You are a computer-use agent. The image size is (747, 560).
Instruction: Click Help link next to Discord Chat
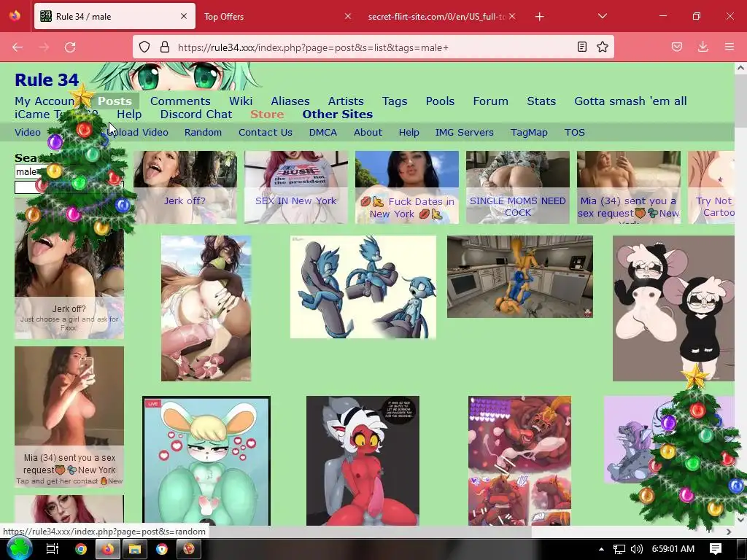[x=129, y=114]
